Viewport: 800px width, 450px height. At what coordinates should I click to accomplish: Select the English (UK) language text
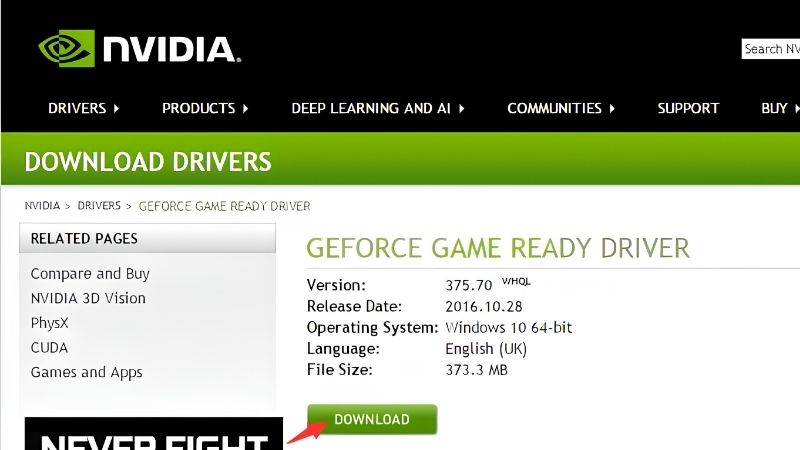click(486, 349)
